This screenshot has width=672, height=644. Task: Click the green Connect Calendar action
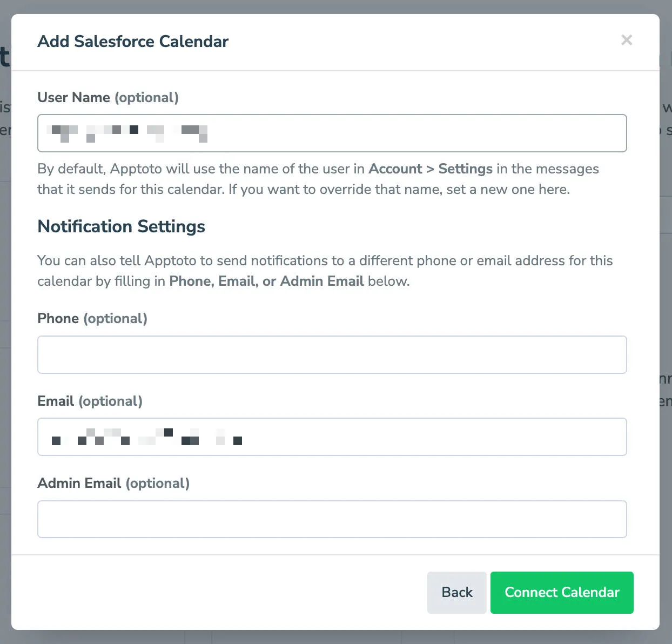point(562,592)
